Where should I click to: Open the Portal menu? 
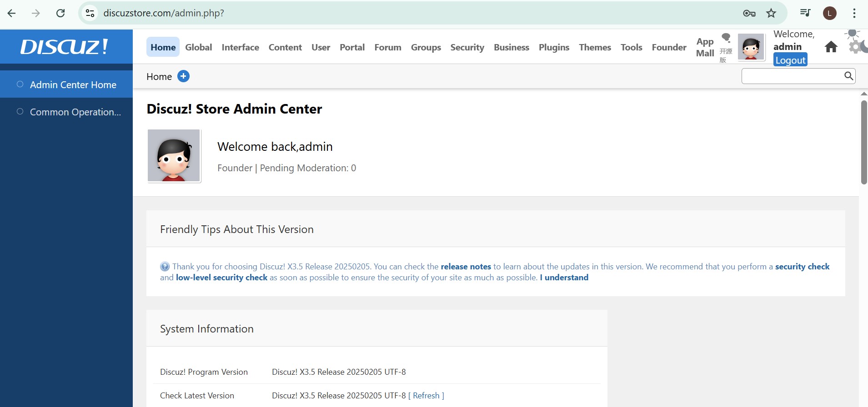tap(352, 47)
